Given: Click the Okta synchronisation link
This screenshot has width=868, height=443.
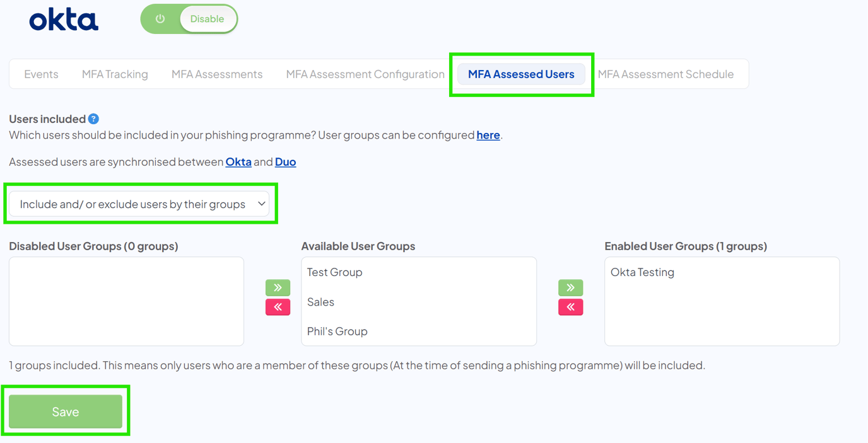Looking at the screenshot, I should [x=238, y=161].
